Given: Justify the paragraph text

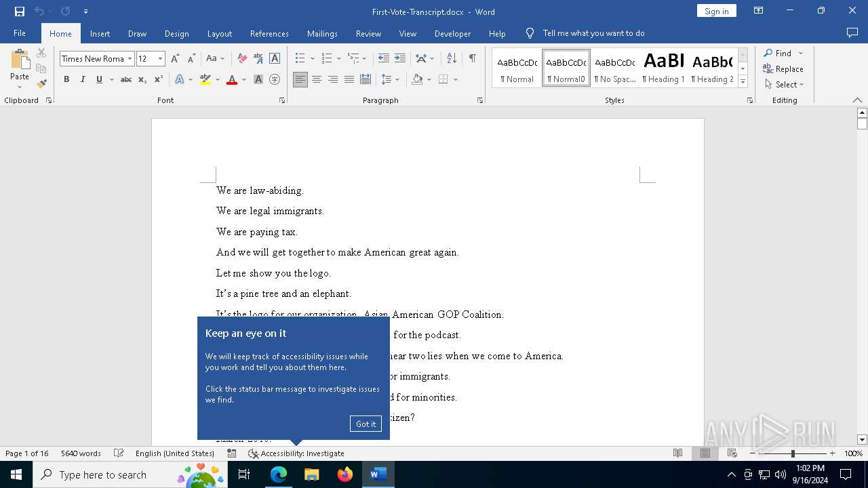Looking at the screenshot, I should coord(349,80).
